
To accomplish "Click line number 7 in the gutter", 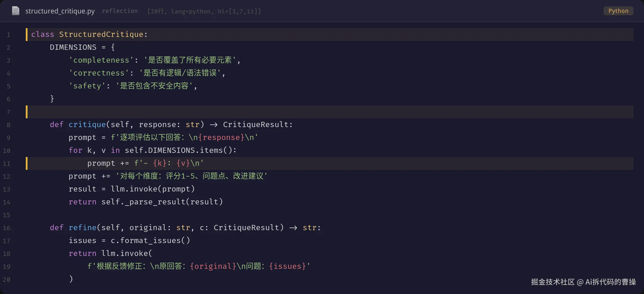I will (8, 112).
